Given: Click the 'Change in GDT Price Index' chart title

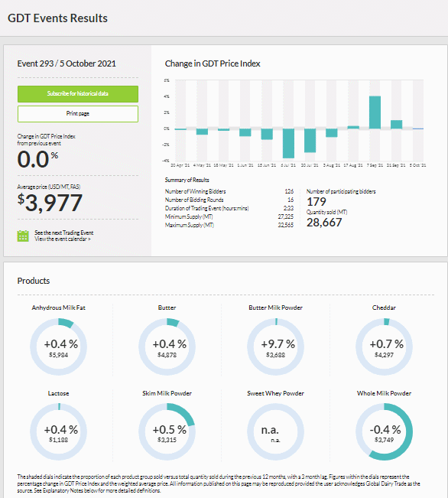Looking at the screenshot, I should tap(213, 63).
